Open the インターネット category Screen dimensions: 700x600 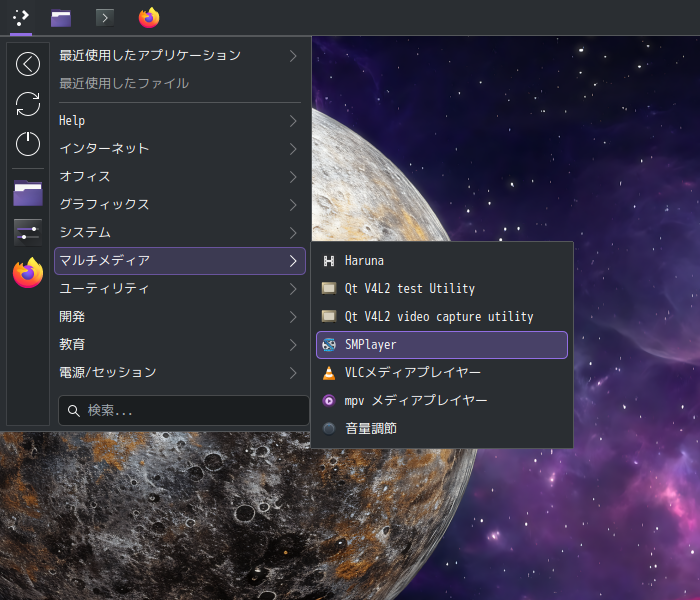[179, 149]
